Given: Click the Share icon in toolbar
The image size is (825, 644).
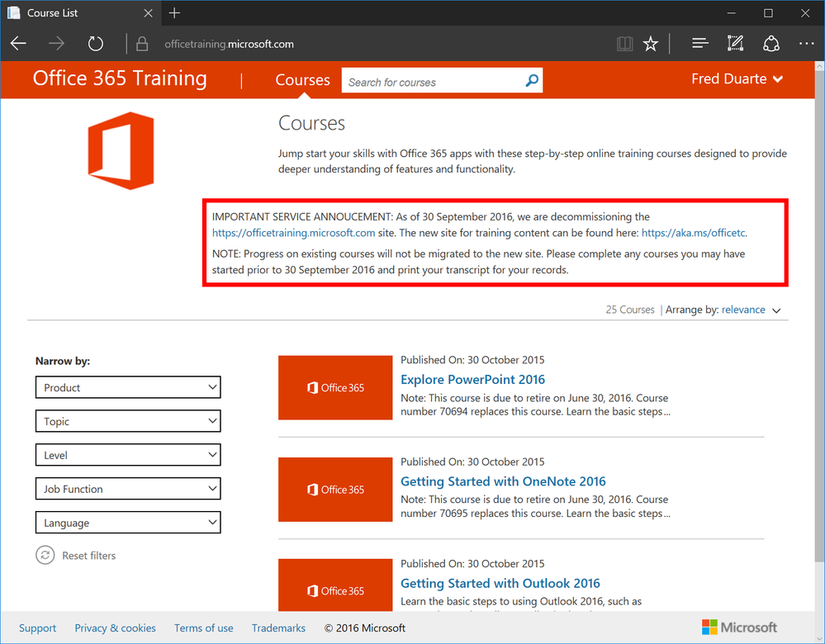Looking at the screenshot, I should click(x=770, y=44).
